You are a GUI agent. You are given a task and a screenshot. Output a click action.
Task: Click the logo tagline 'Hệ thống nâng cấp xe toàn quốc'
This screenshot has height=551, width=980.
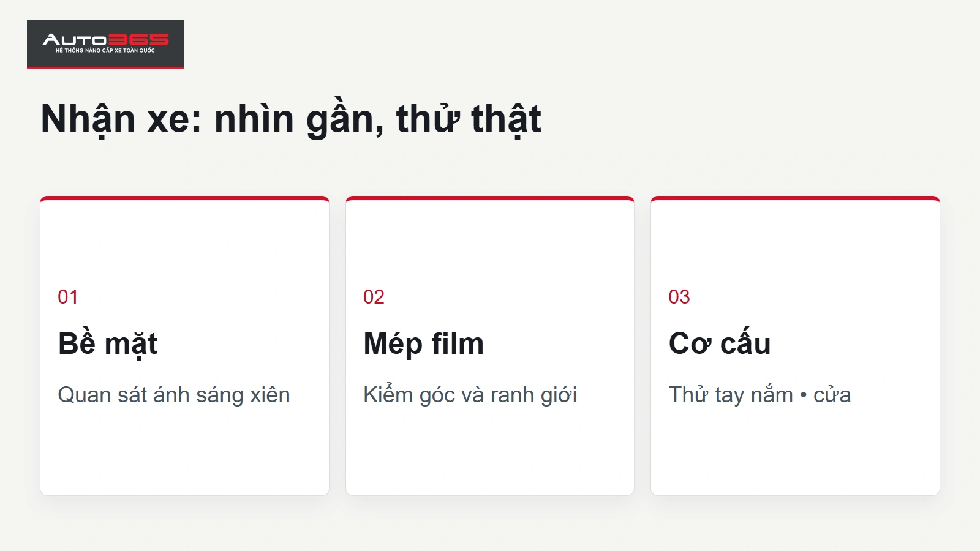(105, 51)
